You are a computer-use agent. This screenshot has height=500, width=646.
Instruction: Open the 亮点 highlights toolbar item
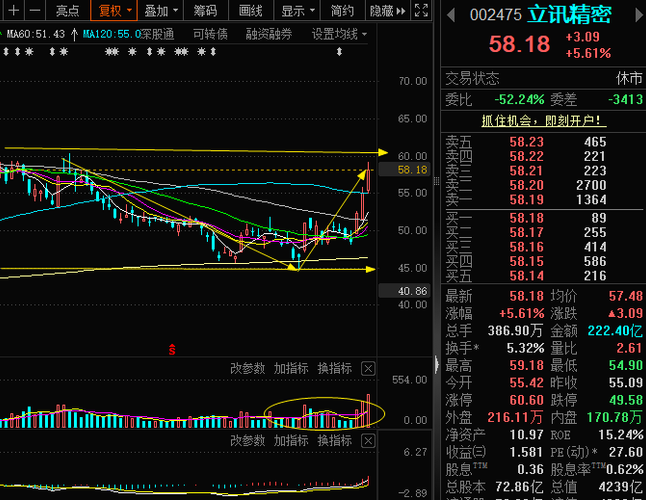[68, 10]
